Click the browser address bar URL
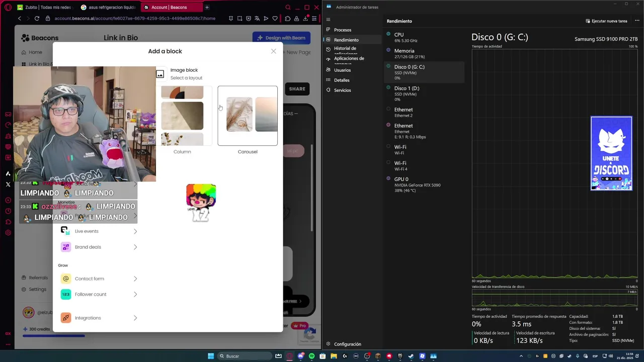 (x=135, y=19)
